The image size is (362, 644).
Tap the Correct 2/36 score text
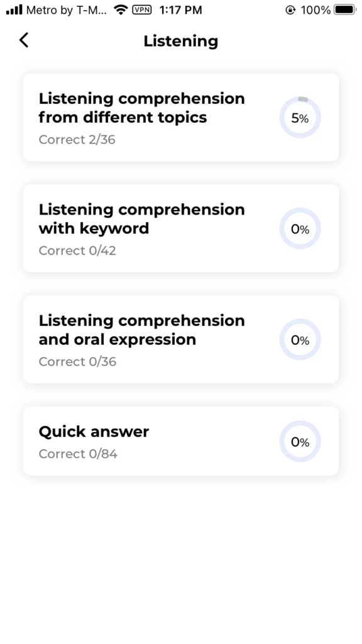(77, 140)
